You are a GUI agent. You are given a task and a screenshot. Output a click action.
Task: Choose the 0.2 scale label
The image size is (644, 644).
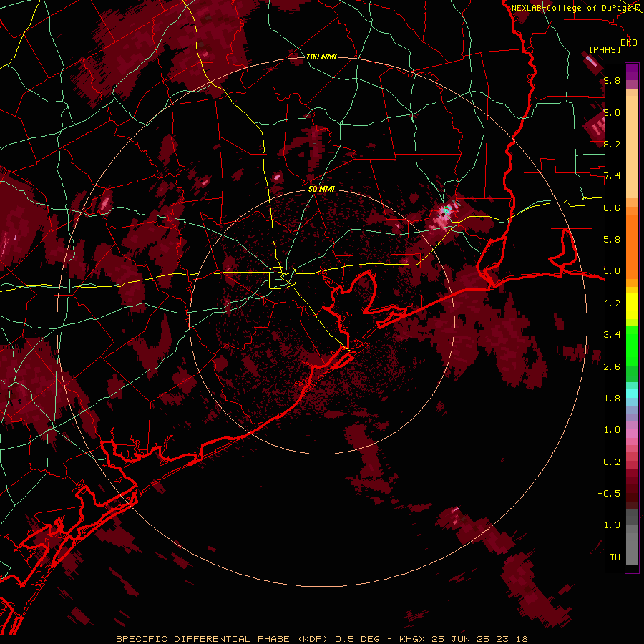612,462
